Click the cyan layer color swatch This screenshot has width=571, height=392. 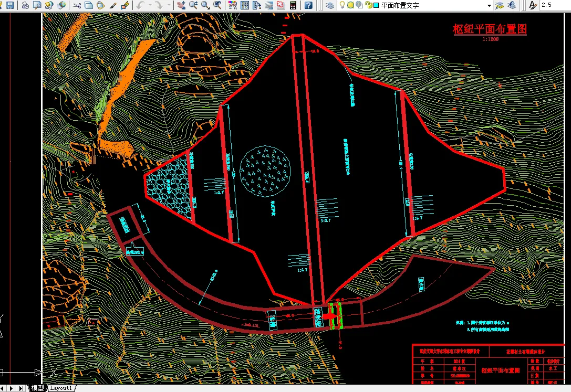[x=376, y=5]
